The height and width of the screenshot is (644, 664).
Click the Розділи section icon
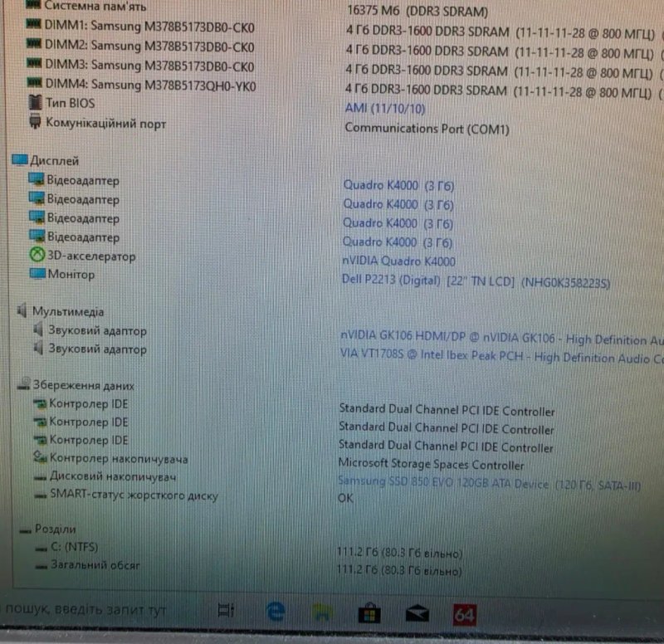click(x=26, y=530)
